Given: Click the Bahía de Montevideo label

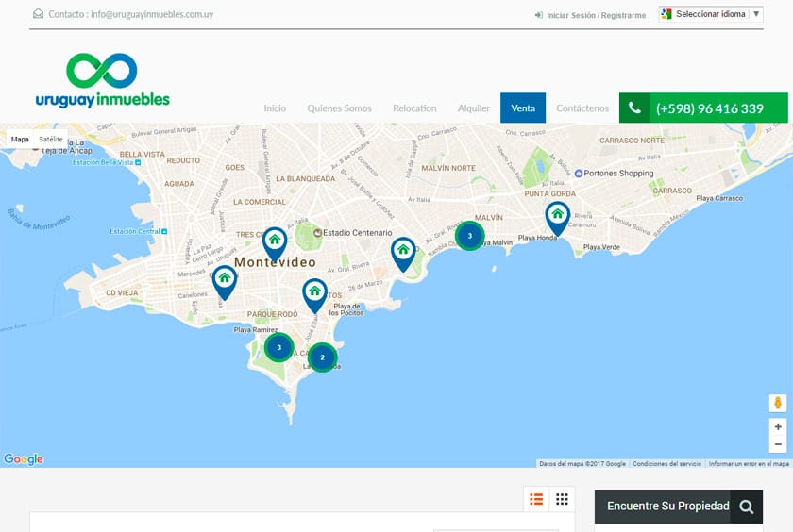Looking at the screenshot, I should coord(39,220).
